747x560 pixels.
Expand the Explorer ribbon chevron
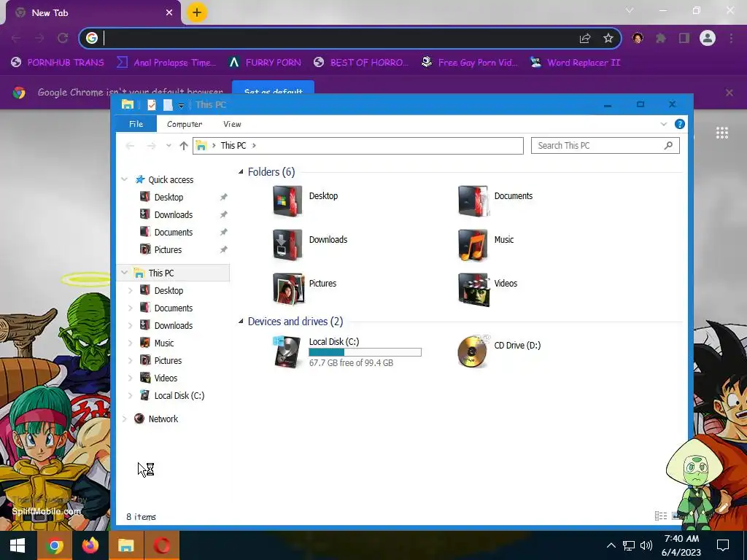tap(664, 124)
